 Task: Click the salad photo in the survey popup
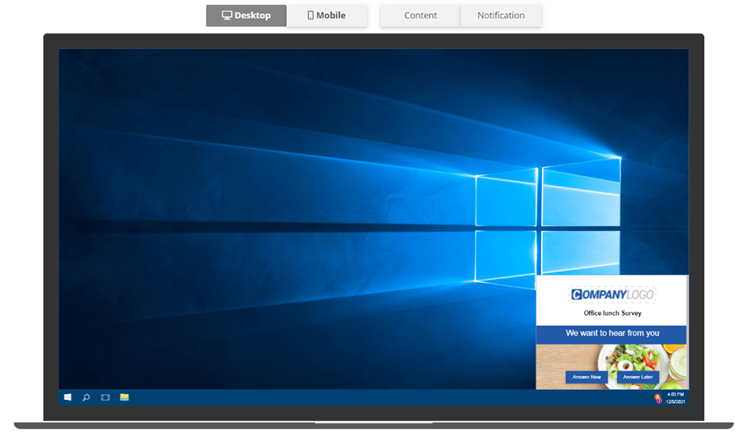(x=612, y=366)
